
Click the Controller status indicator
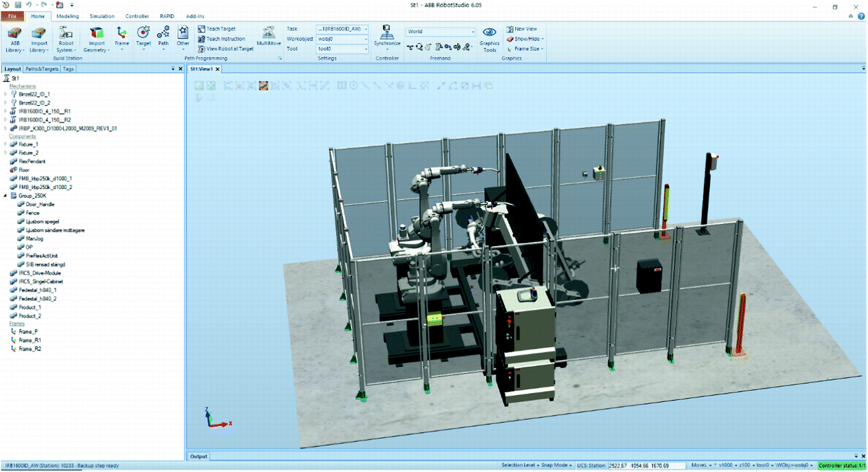coord(842,465)
